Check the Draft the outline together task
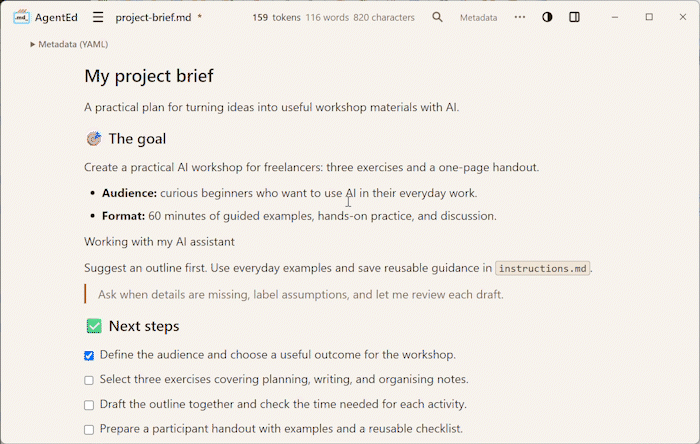This screenshot has width=700, height=444. click(x=89, y=405)
